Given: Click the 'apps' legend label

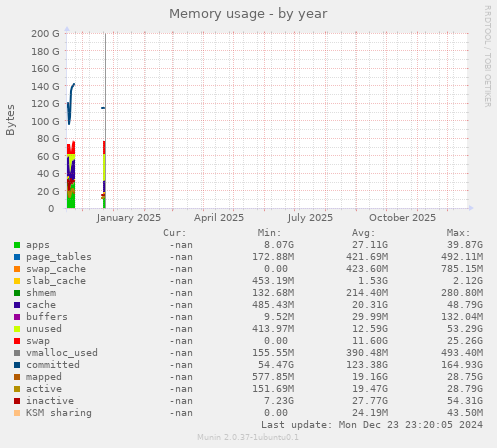Looking at the screenshot, I should tap(38, 245).
